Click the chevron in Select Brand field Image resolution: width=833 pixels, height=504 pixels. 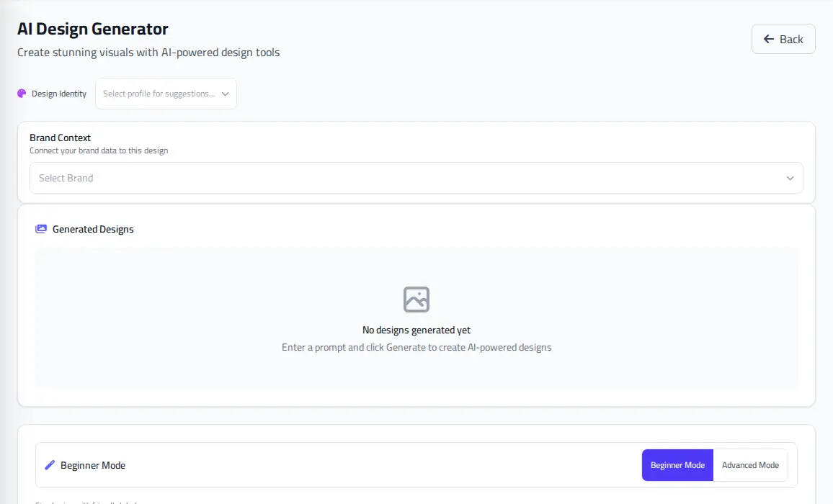tap(790, 178)
